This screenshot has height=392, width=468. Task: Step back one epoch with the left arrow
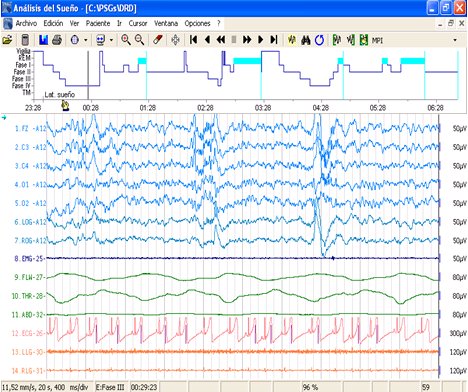tap(207, 40)
